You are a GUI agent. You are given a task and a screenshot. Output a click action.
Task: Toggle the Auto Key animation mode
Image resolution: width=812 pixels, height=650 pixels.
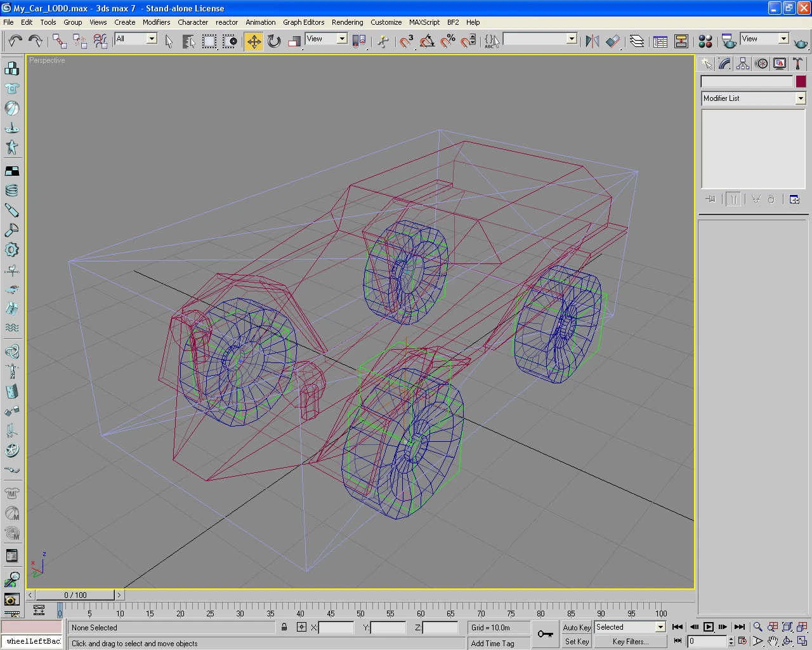pos(577,627)
